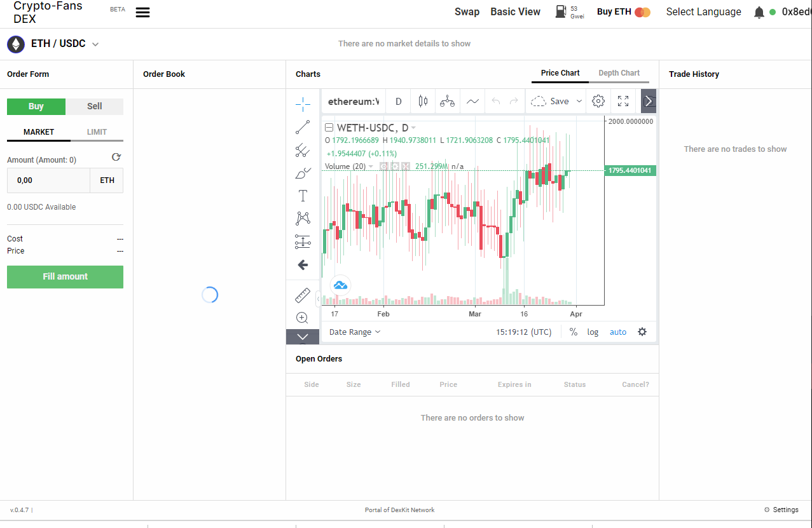Open the WETH-USDC legend dropdown arrow
This screenshot has width=812, height=528.
tap(413, 128)
